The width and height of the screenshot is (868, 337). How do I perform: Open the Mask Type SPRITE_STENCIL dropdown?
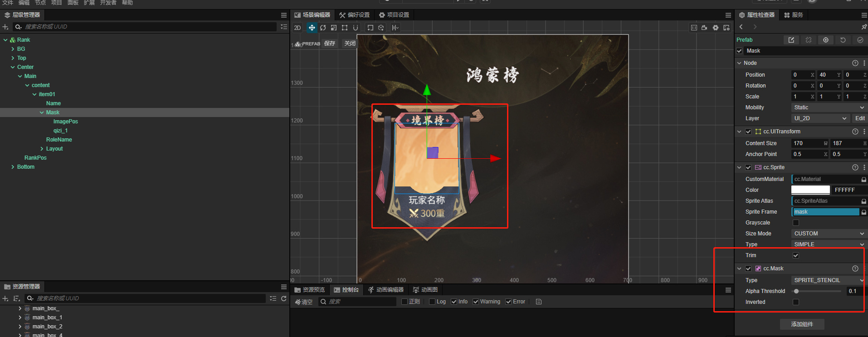(x=829, y=280)
